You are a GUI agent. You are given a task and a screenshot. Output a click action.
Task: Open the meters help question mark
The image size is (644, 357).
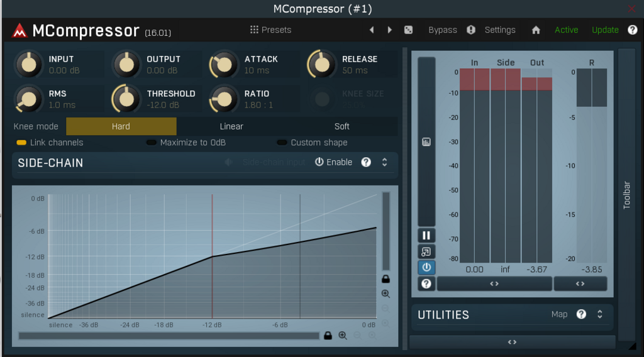pyautogui.click(x=426, y=283)
